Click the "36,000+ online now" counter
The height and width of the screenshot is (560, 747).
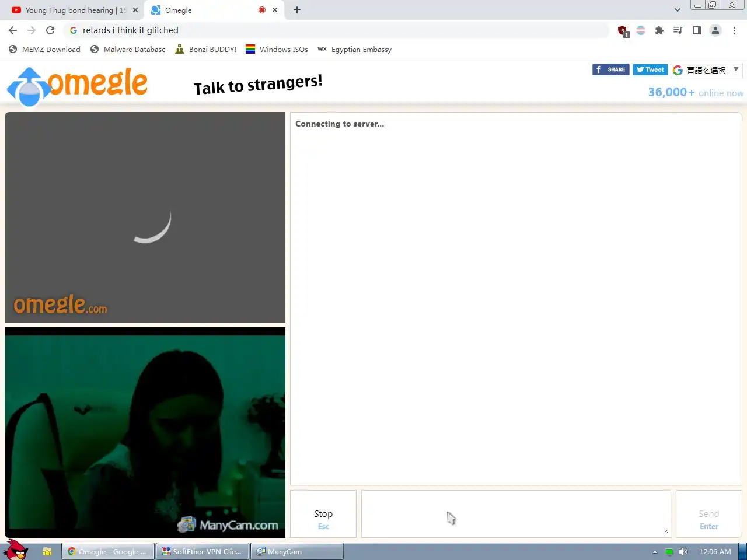(x=696, y=92)
